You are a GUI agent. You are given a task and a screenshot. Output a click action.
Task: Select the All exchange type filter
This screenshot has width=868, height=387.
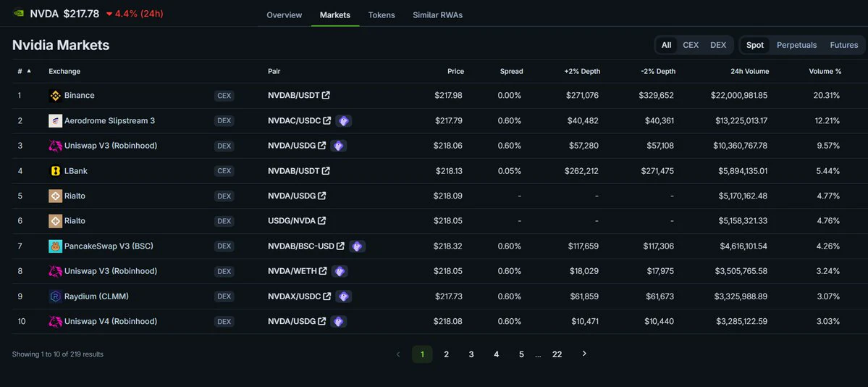pos(666,45)
